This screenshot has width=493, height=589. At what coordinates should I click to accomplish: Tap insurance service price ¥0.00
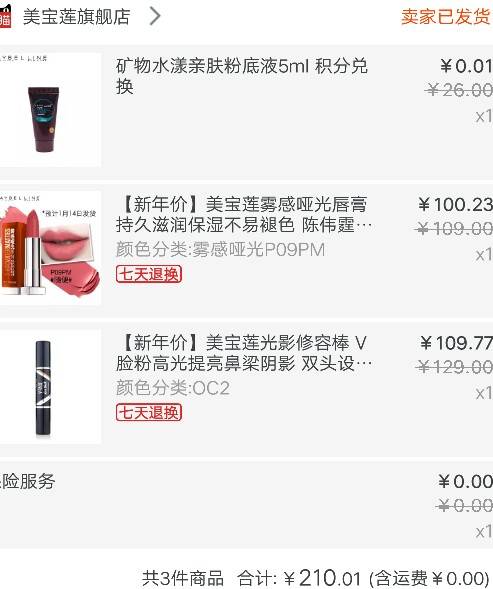(x=465, y=482)
